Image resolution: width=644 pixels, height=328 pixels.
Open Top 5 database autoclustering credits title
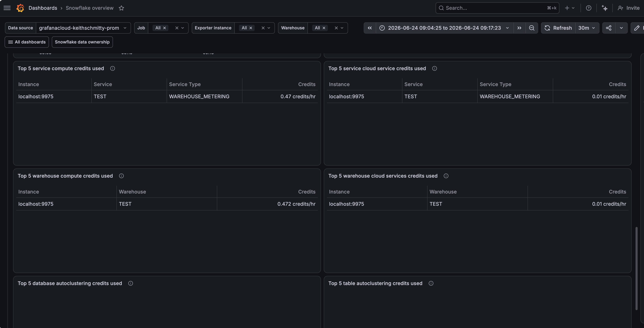pyautogui.click(x=70, y=283)
